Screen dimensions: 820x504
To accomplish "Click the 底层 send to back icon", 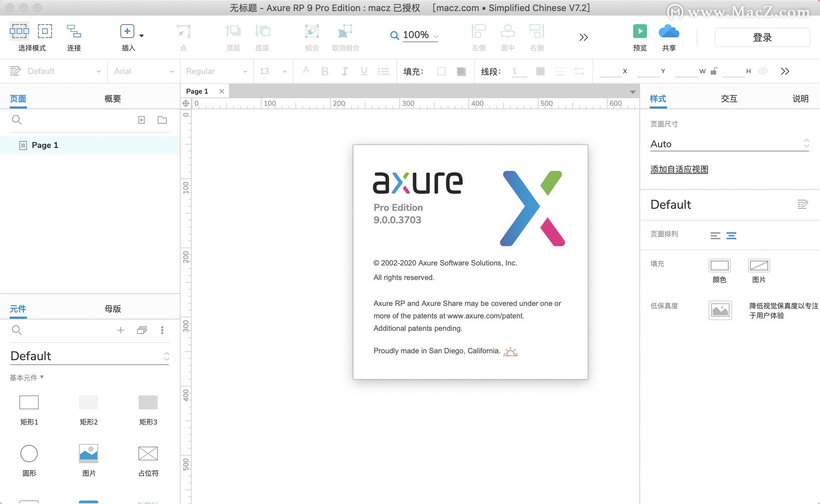I will tap(262, 31).
